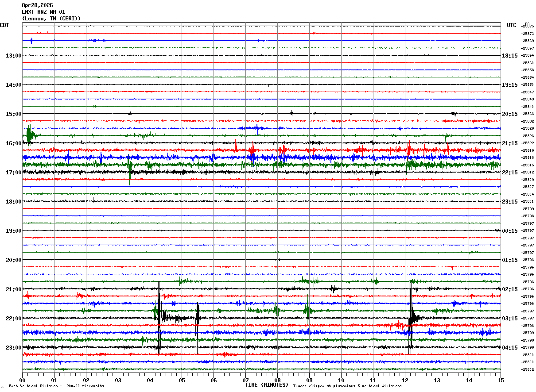Click minute 07 on the time axis
This screenshot has width=536, height=392.
coord(245,380)
